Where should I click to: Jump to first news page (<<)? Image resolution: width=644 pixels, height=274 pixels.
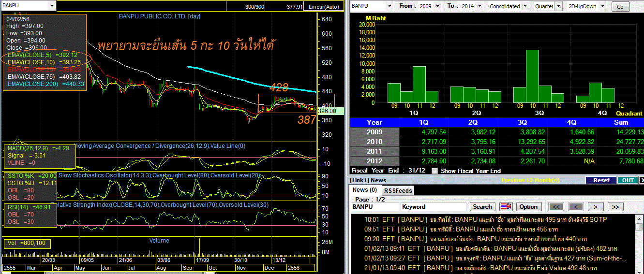point(557,206)
